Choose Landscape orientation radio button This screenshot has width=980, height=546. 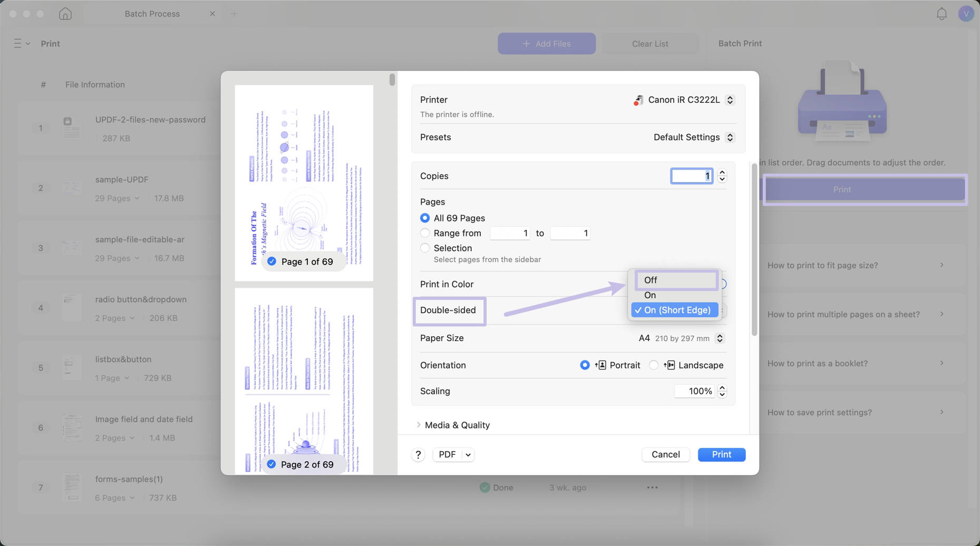coord(654,365)
